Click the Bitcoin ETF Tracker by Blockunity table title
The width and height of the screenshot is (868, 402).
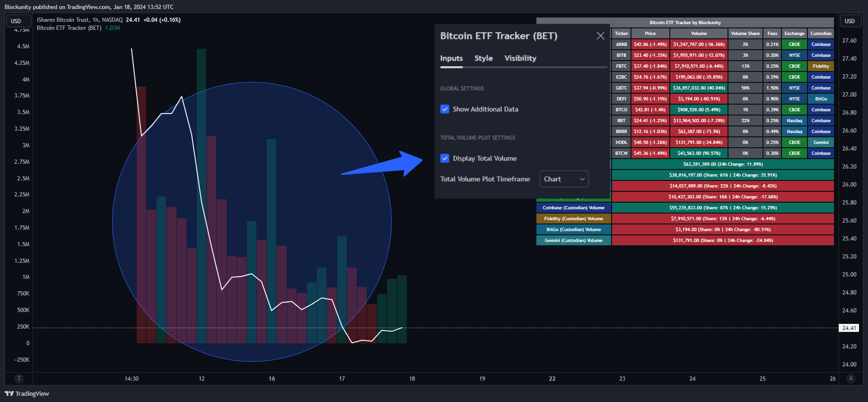pos(685,23)
